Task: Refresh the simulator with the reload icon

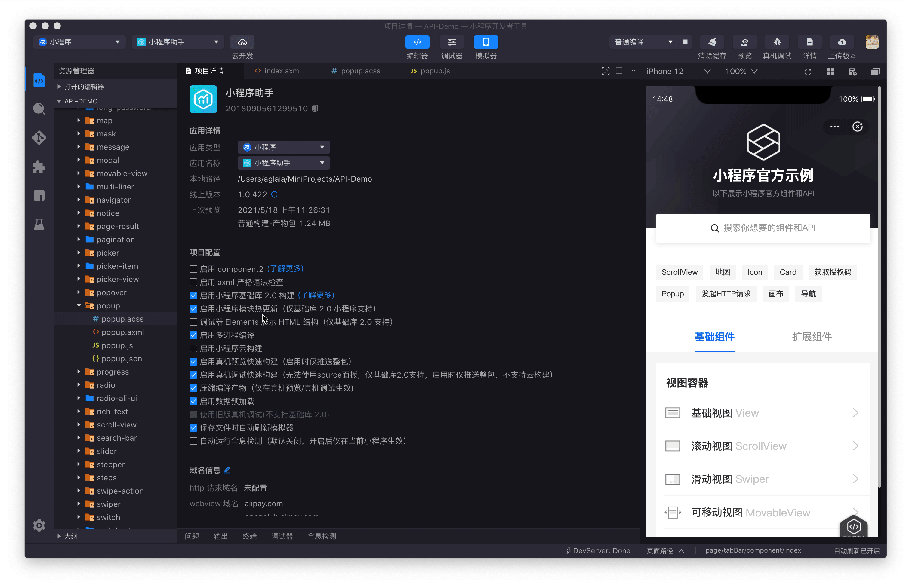Action: (x=807, y=72)
